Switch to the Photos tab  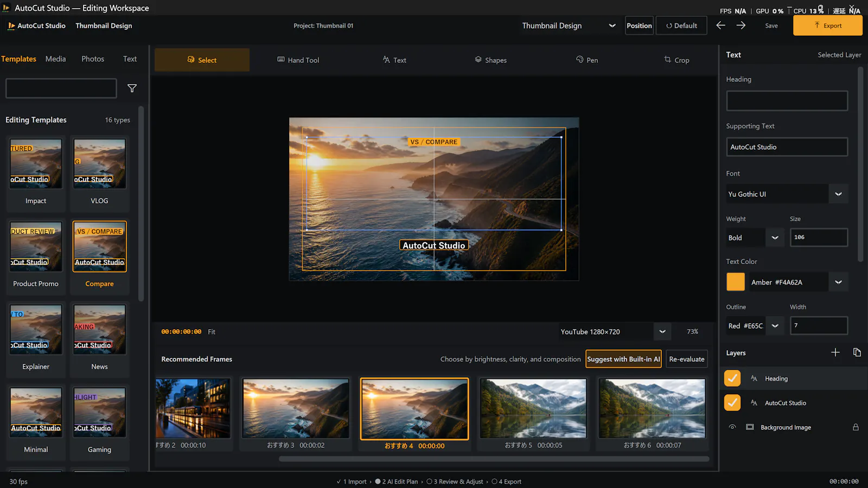coord(93,59)
